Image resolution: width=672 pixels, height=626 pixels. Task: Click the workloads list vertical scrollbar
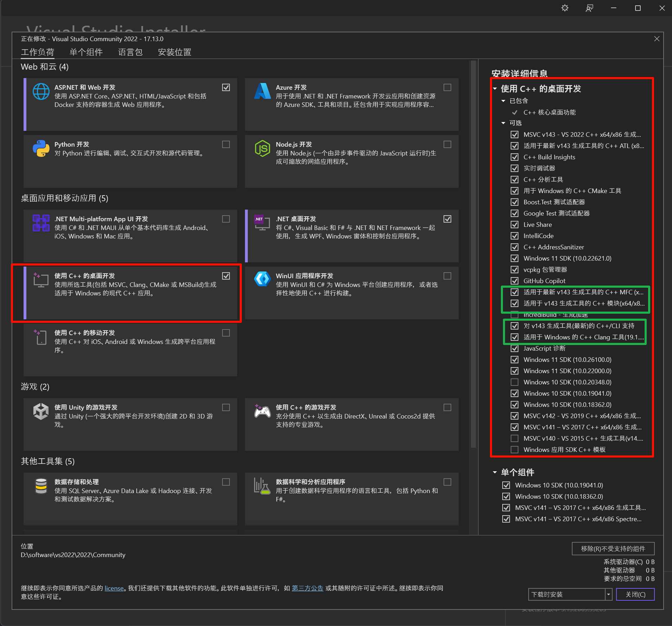point(473,254)
